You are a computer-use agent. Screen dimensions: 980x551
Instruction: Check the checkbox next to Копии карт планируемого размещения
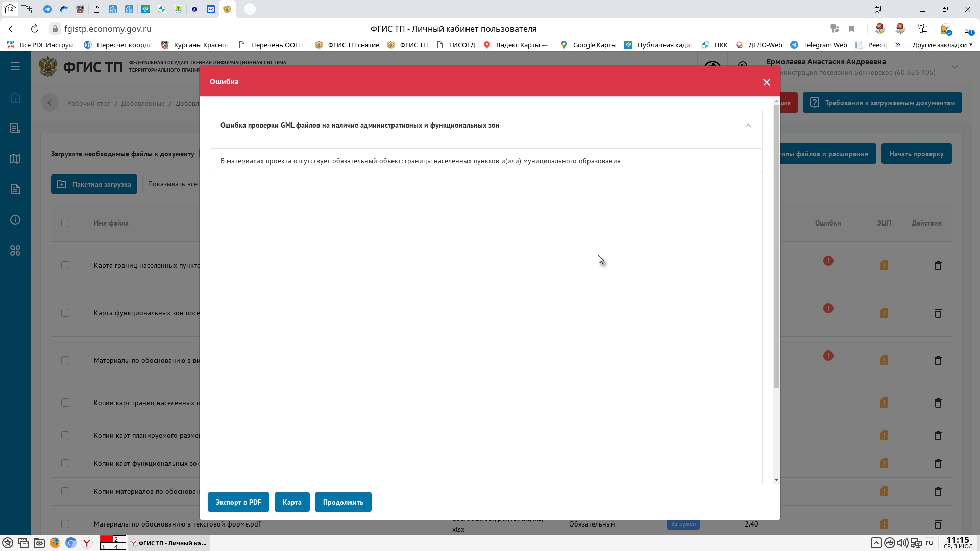pyautogui.click(x=65, y=435)
